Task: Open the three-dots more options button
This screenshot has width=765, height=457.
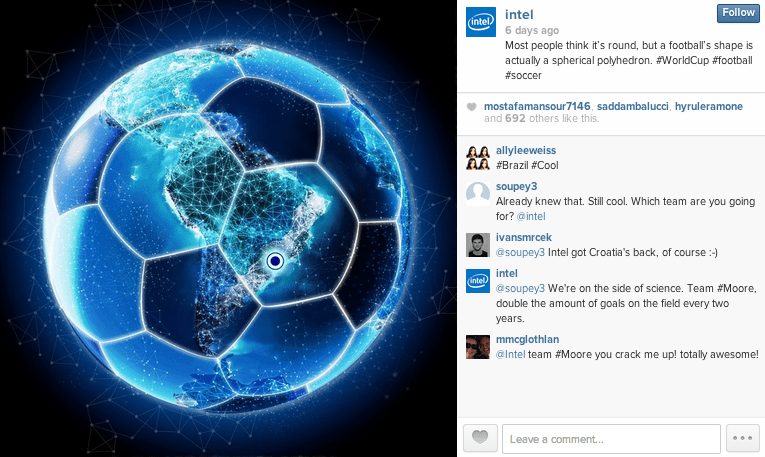Action: [x=743, y=438]
